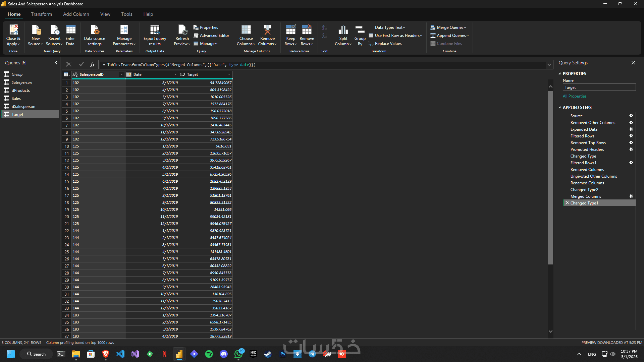The image size is (644, 362).
Task: Expand the formula bar
Action: click(x=549, y=65)
